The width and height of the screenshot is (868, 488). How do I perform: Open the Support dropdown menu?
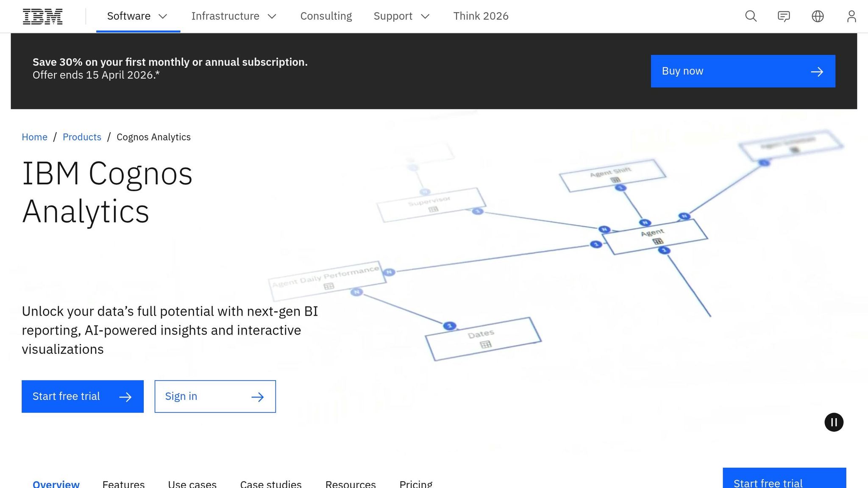tap(401, 16)
